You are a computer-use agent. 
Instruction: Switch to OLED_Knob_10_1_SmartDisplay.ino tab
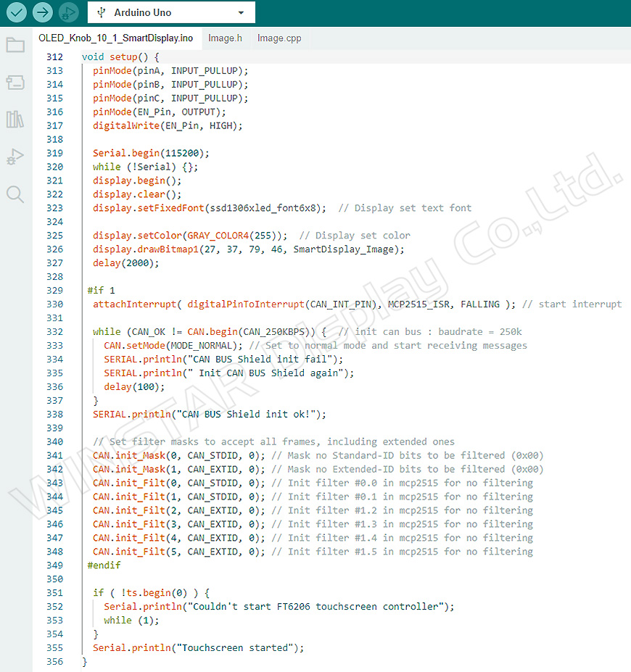click(x=116, y=38)
